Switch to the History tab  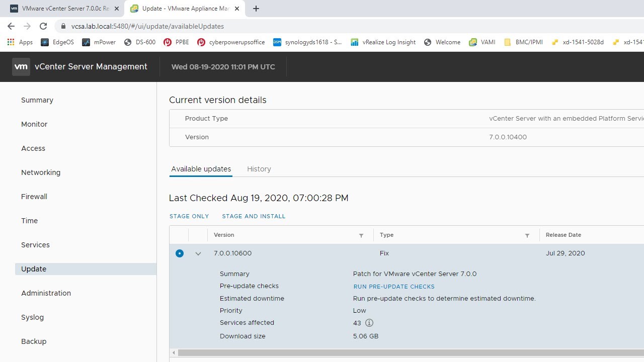coord(259,169)
